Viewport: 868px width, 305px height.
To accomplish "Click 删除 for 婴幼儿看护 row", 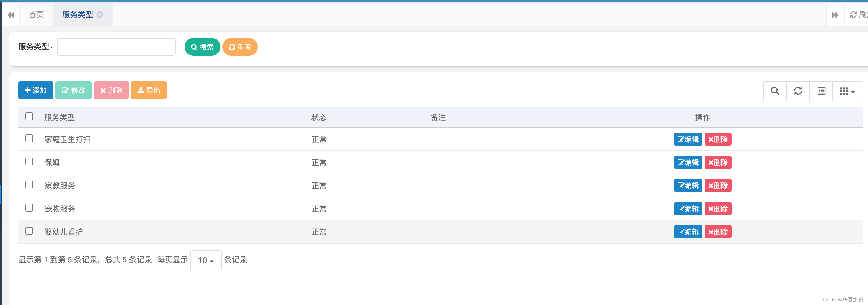I will (718, 232).
